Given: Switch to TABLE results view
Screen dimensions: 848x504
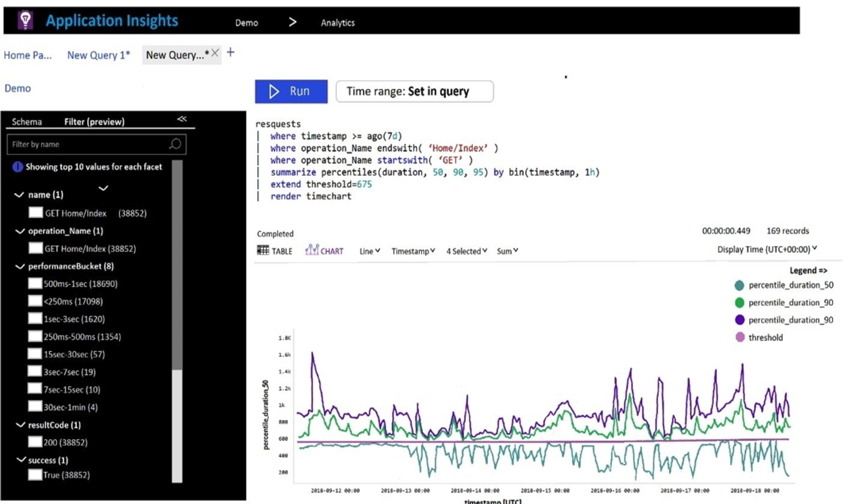Looking at the screenshot, I should coord(275,251).
